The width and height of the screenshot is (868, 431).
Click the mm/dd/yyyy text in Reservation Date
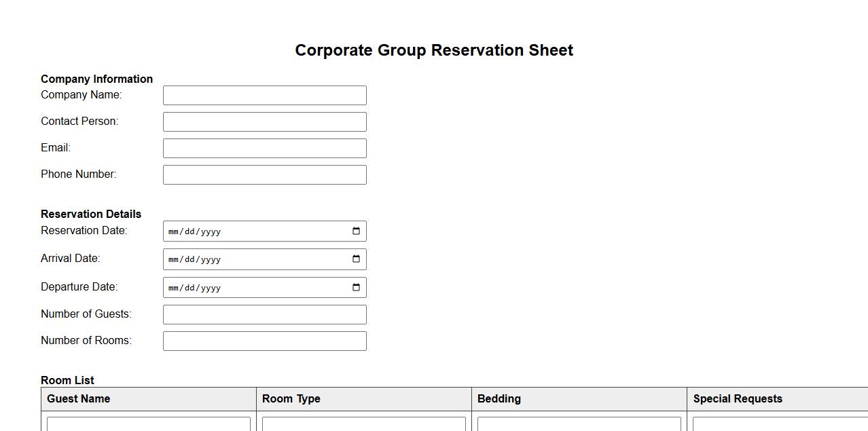195,232
